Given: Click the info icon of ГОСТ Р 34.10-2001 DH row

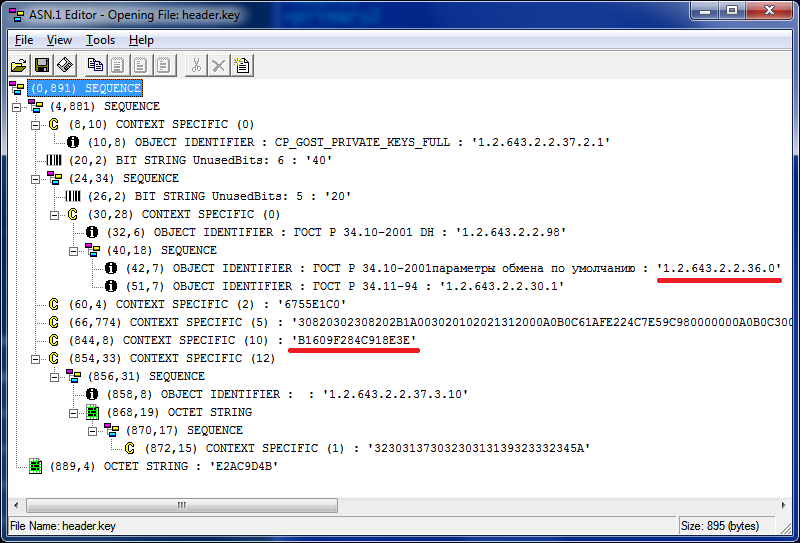Looking at the screenshot, I should [92, 232].
